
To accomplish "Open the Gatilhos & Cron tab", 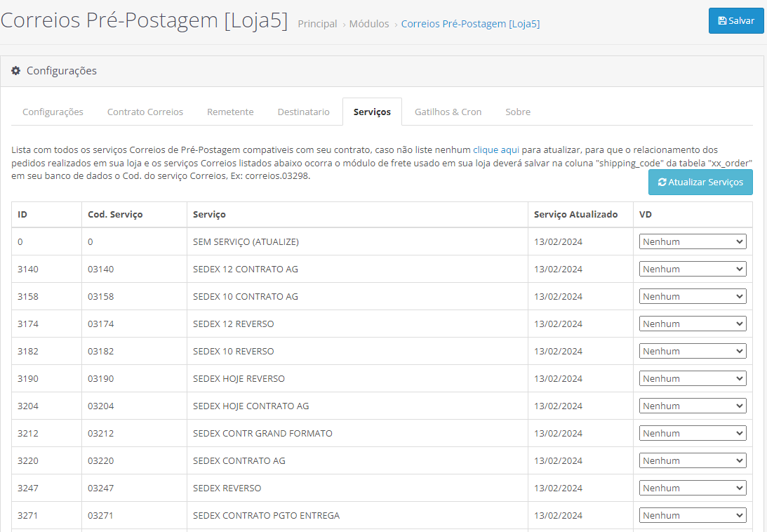I will tap(448, 112).
